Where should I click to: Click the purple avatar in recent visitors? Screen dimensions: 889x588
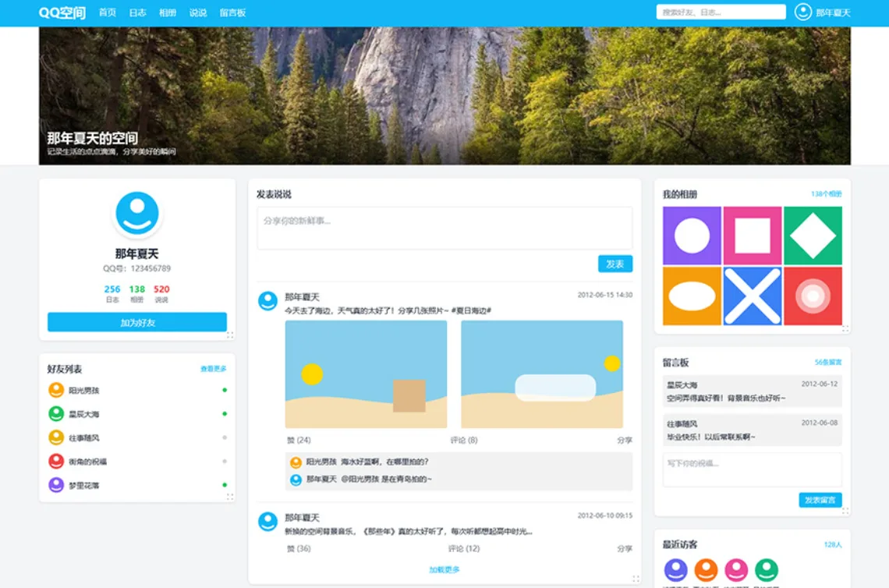tap(675, 570)
